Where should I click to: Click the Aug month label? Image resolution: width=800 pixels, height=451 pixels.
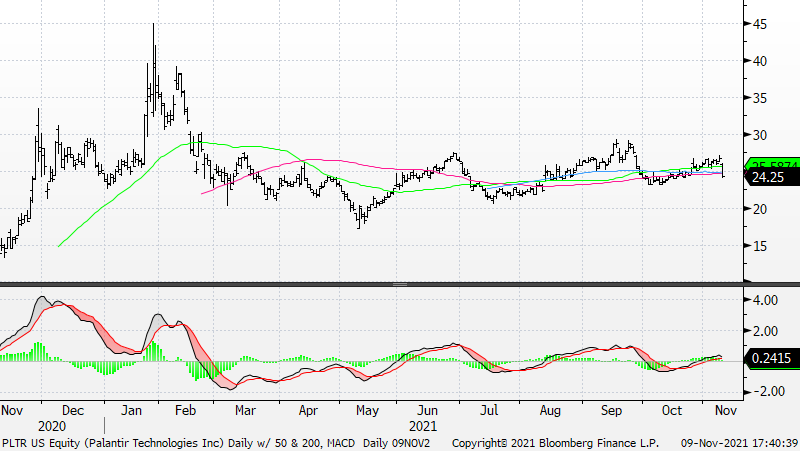click(550, 411)
